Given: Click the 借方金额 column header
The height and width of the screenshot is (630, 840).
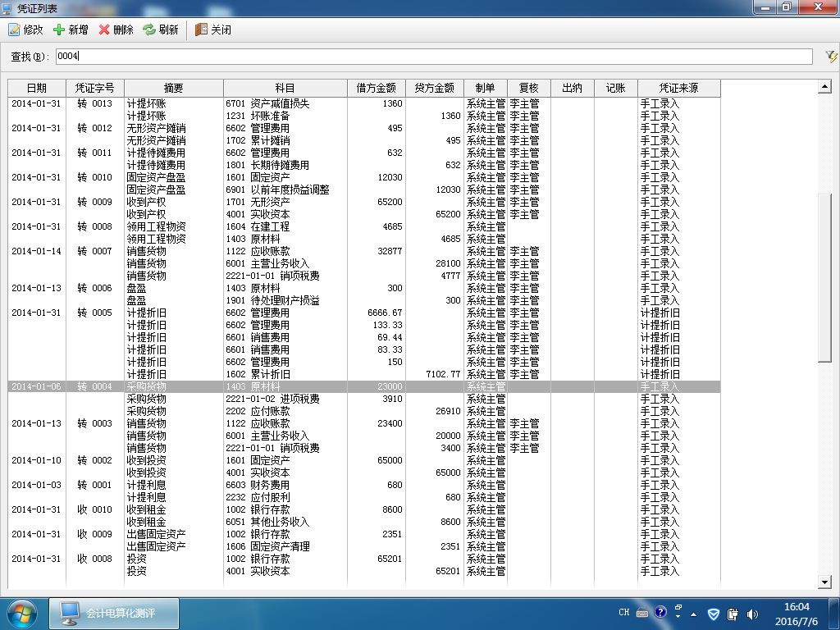Looking at the screenshot, I should [376, 88].
